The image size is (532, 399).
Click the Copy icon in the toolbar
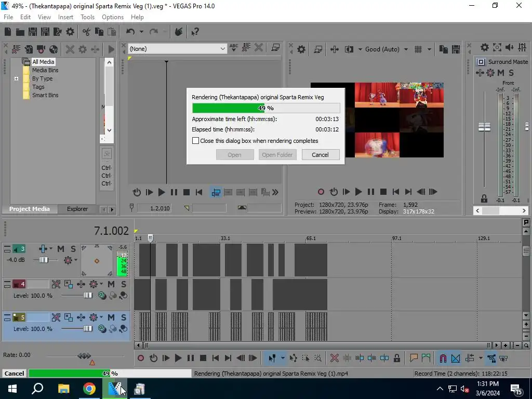pos(99,32)
